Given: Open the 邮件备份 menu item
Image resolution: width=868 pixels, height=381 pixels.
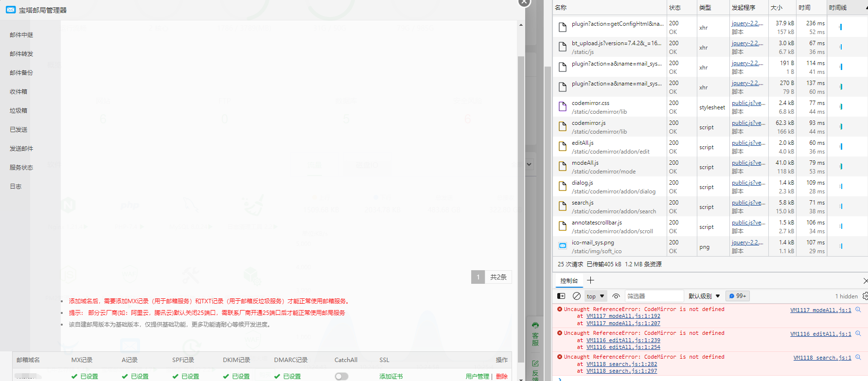Looking at the screenshot, I should click(x=21, y=73).
